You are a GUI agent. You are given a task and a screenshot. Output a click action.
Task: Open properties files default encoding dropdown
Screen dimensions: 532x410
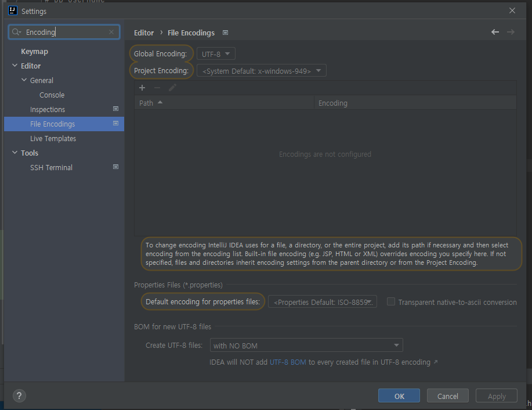pyautogui.click(x=323, y=301)
